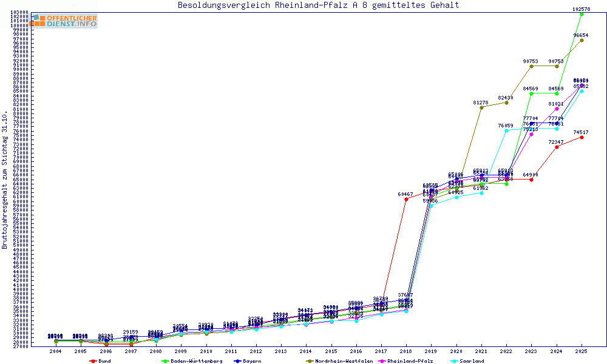Click the 2004 label on the x-axis
The height and width of the screenshot is (364, 607).
55,351
